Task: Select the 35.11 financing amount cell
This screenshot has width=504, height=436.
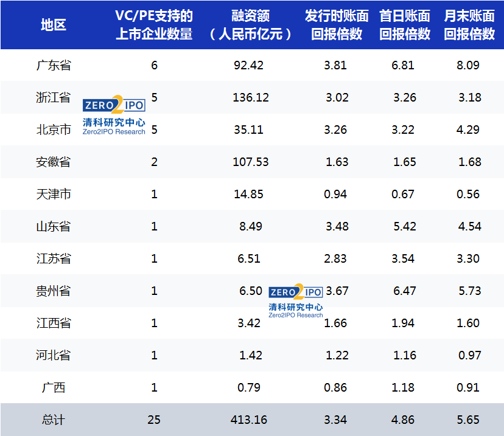Action: tap(248, 130)
